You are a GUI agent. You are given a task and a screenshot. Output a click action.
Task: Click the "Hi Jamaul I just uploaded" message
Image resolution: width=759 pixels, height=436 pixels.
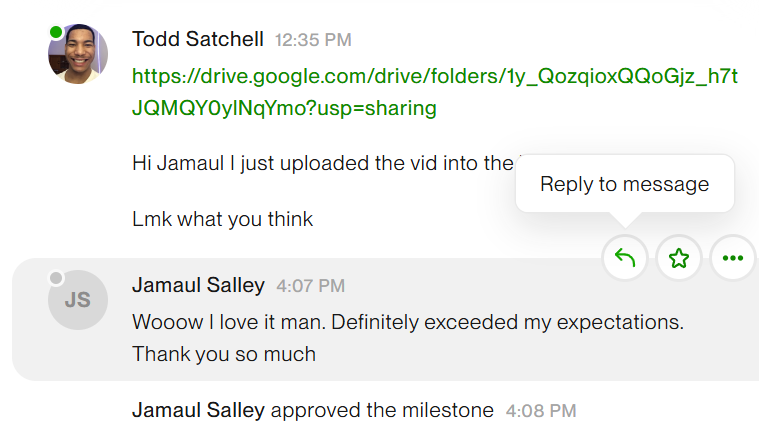322,162
